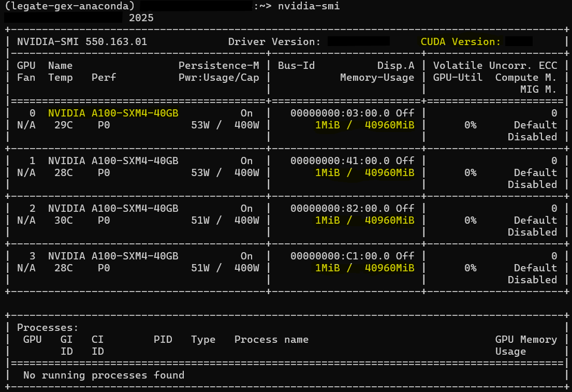Viewport: 572px width, 392px height.
Task: Click the Driver Version label
Action: click(274, 42)
